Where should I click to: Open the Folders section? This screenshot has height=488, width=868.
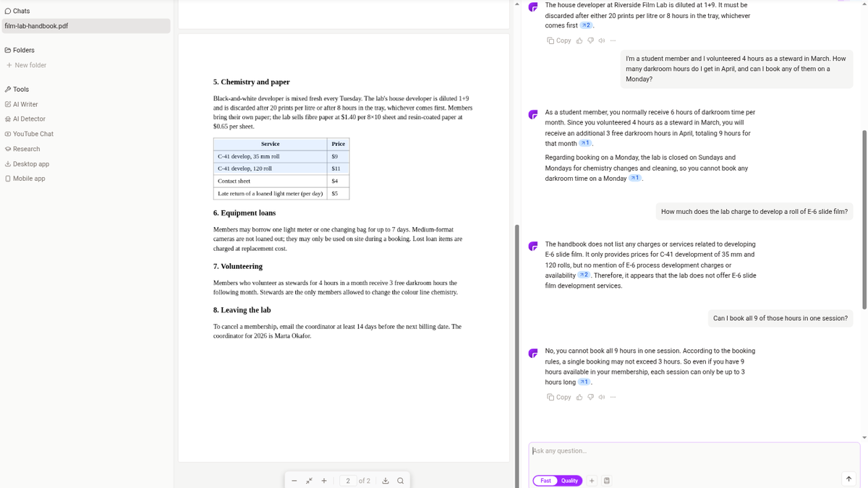[20, 50]
